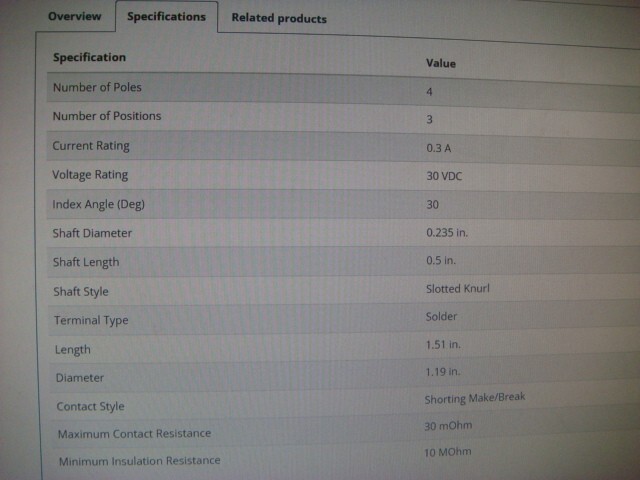Viewport: 640px width, 480px height.
Task: Open the Related products tab
Action: (x=278, y=18)
